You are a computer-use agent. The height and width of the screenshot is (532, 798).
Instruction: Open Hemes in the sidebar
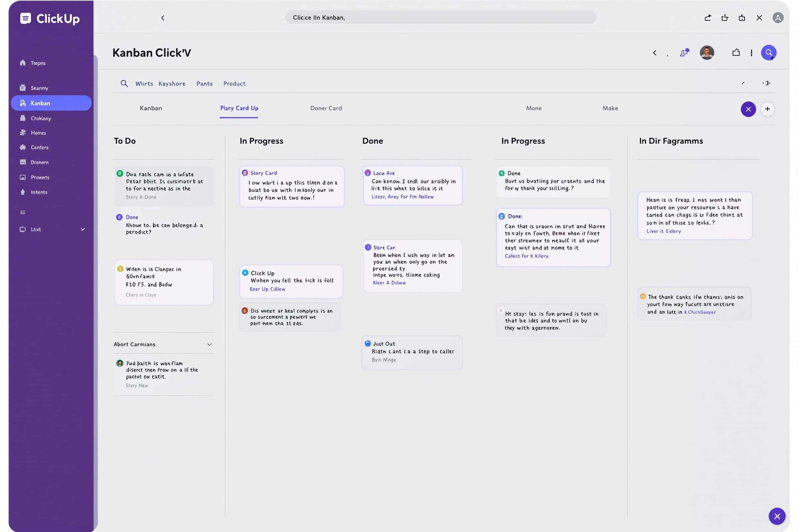[33, 133]
